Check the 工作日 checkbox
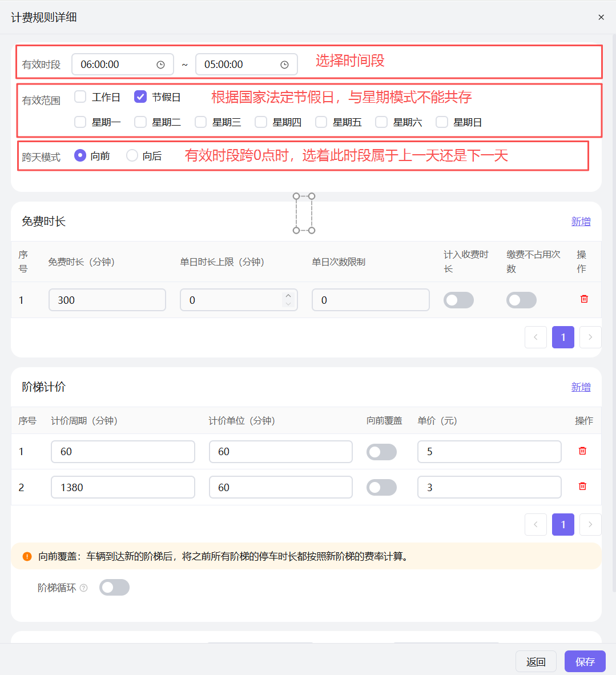The width and height of the screenshot is (616, 675). 80,97
